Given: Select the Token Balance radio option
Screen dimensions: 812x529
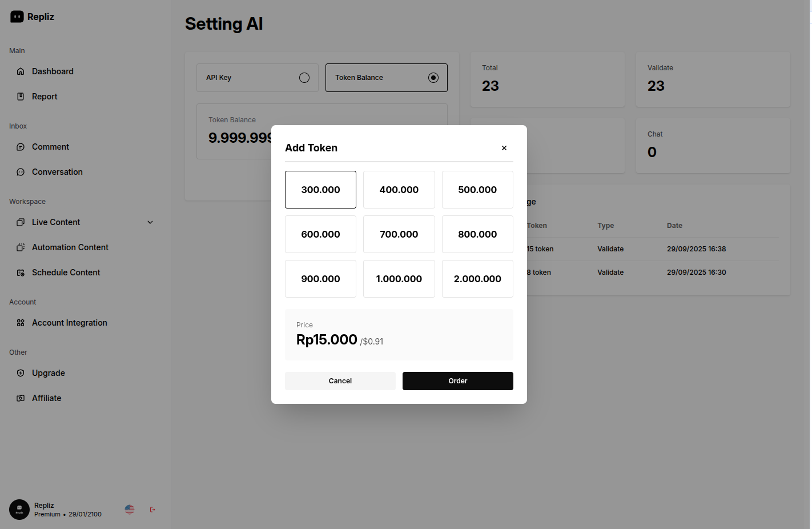Looking at the screenshot, I should (433, 78).
